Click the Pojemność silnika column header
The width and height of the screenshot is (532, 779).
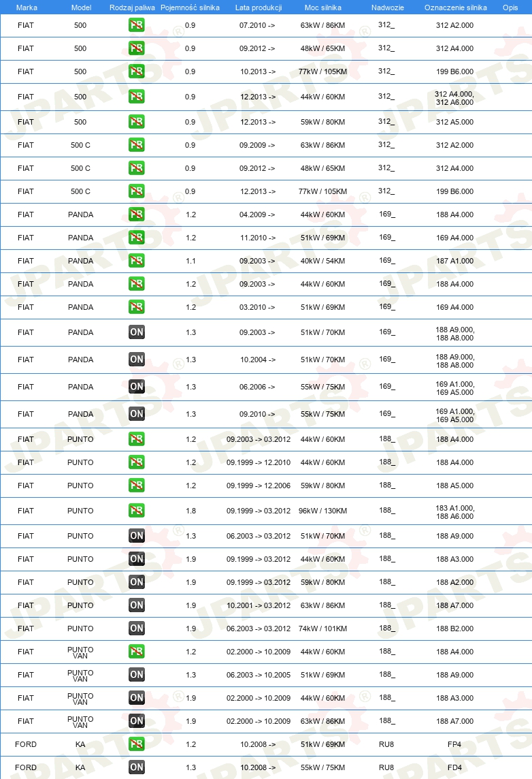190,7
